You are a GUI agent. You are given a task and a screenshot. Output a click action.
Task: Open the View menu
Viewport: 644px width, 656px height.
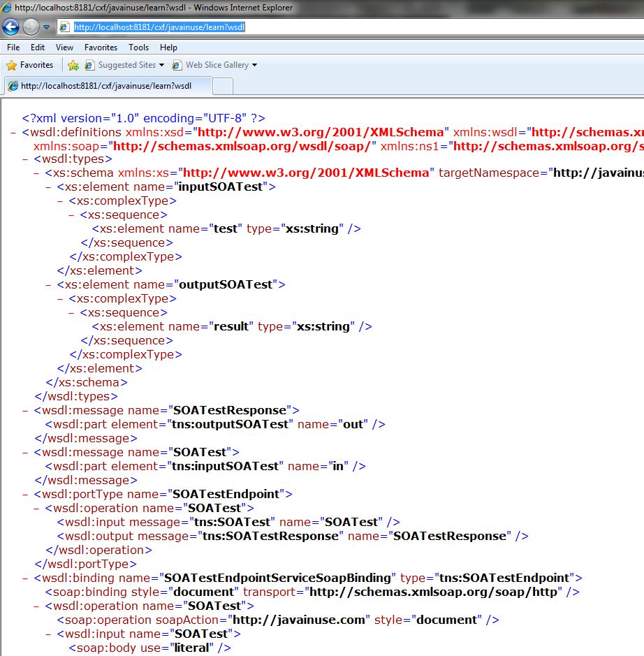coord(64,48)
